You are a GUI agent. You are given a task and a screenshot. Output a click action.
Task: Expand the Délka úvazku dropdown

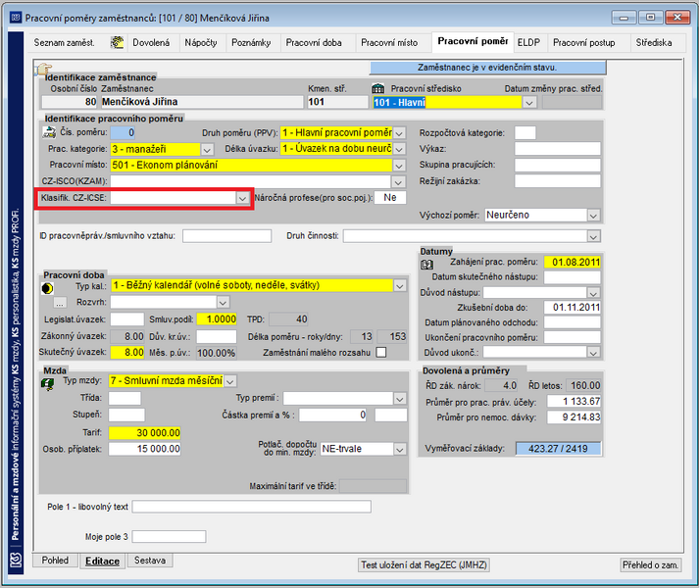[399, 149]
